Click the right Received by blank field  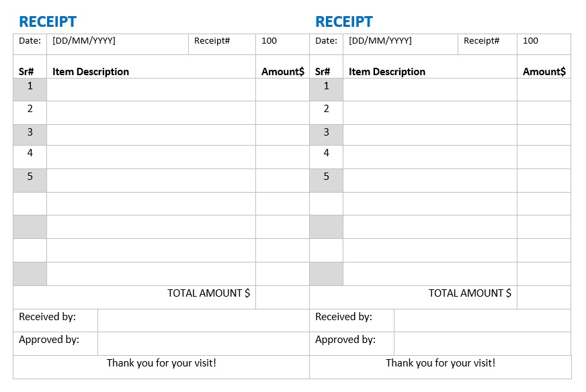(482, 320)
